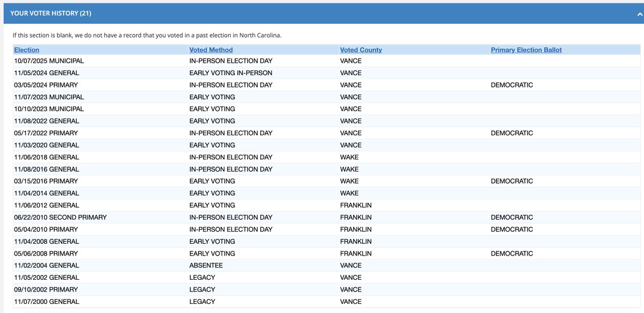Select the 11/05/2002 GENERAL election cell
Image resolution: width=644 pixels, height=313 pixels.
[x=47, y=278]
